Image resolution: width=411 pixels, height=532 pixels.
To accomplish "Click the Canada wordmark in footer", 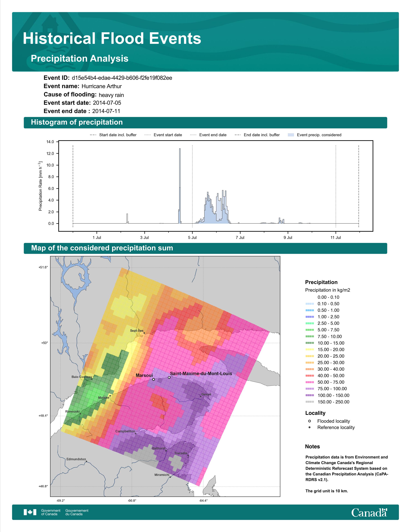I will 369,512.
